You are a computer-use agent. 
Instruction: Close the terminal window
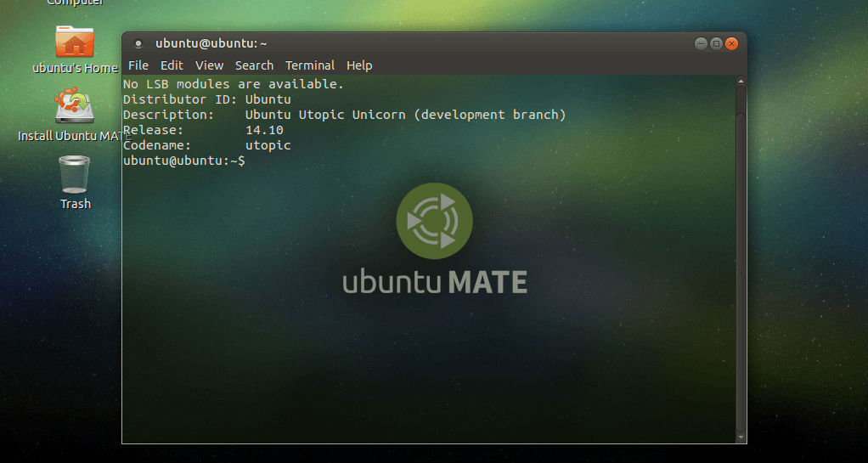[732, 44]
